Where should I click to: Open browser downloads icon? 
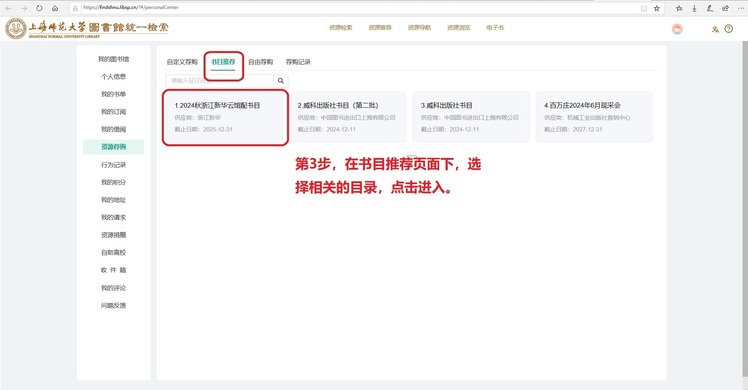[x=695, y=8]
